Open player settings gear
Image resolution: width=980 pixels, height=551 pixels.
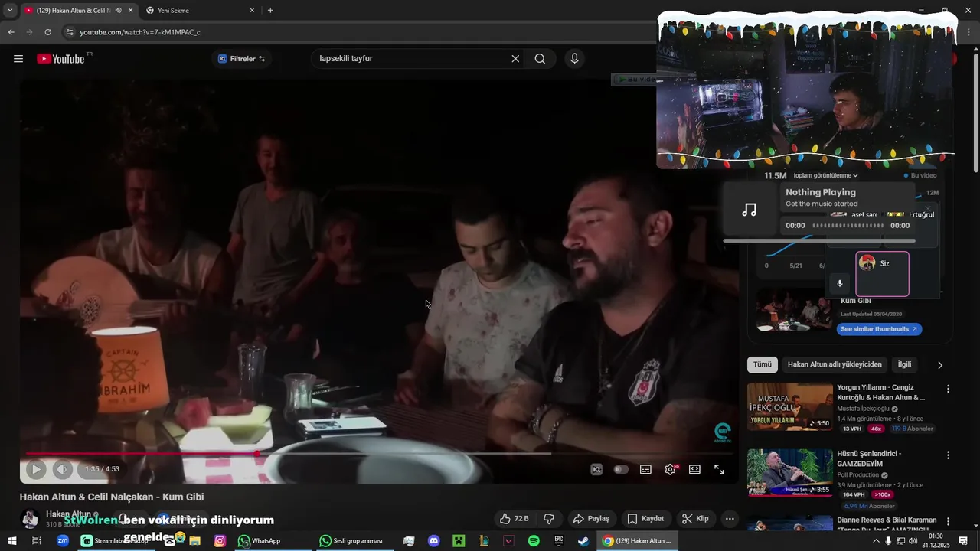[670, 469]
